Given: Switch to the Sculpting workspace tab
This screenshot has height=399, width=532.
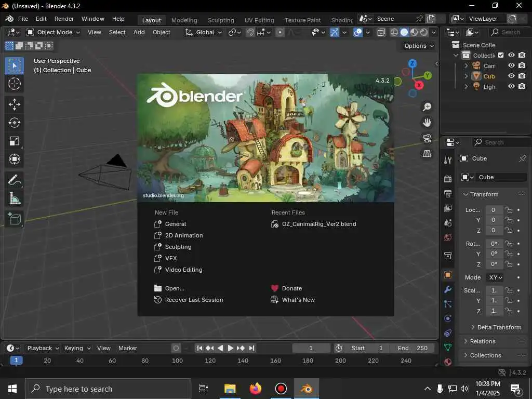Looking at the screenshot, I should click(x=221, y=20).
